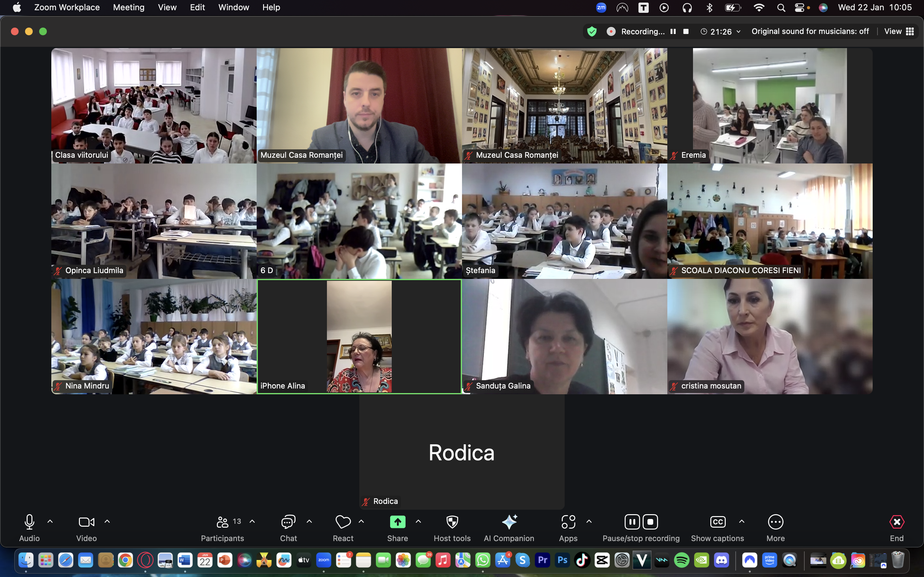
Task: Open the Participants panel
Action: pyautogui.click(x=223, y=522)
